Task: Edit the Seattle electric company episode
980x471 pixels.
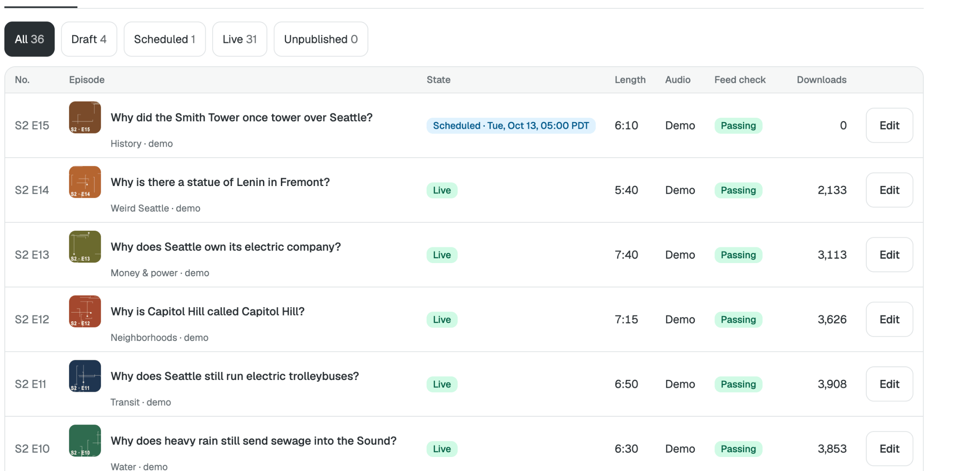Action: (x=889, y=255)
